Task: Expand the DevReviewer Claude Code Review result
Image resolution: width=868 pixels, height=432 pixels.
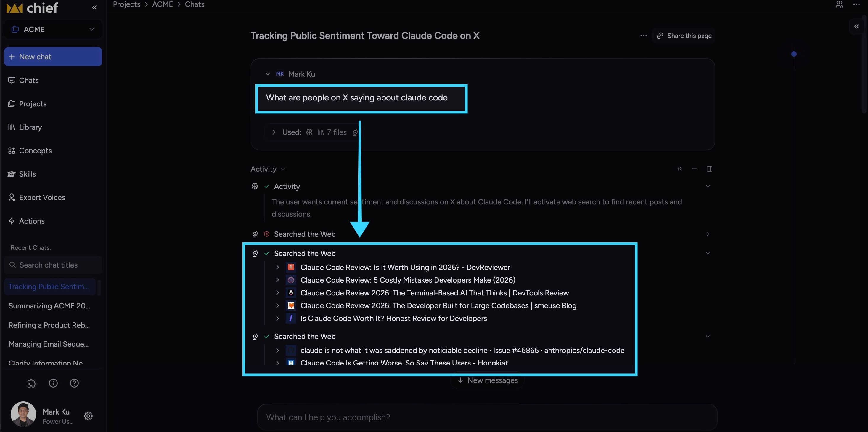Action: 277,267
